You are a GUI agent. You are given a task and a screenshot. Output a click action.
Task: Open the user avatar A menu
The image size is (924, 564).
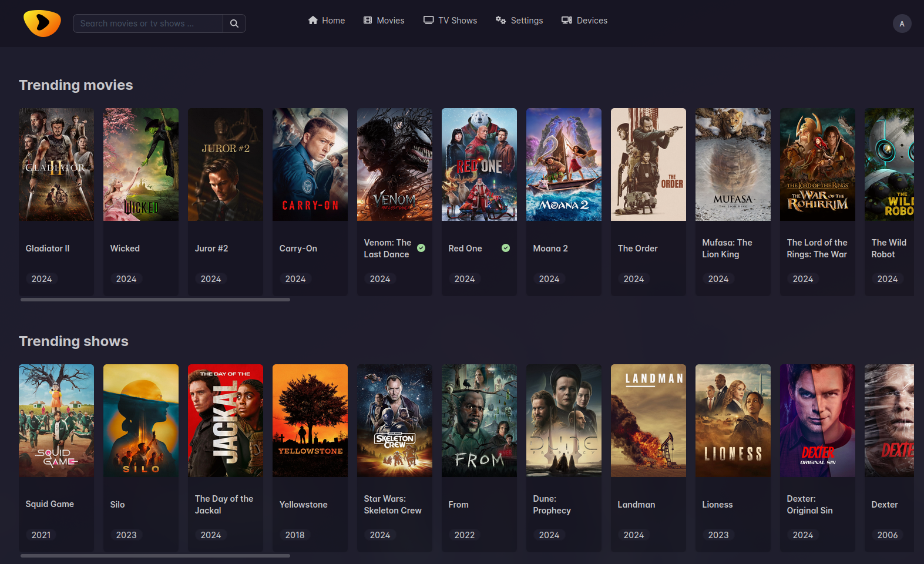(902, 23)
